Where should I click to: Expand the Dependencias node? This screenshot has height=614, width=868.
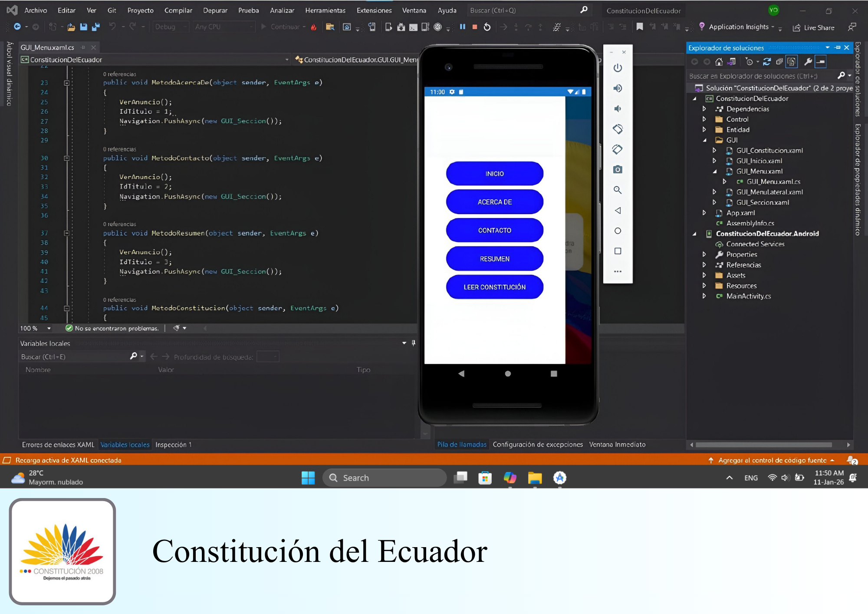pyautogui.click(x=704, y=109)
